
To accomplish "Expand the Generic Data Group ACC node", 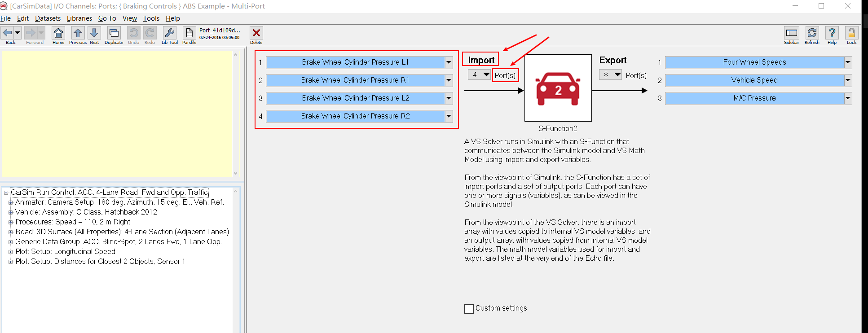I will pos(10,242).
